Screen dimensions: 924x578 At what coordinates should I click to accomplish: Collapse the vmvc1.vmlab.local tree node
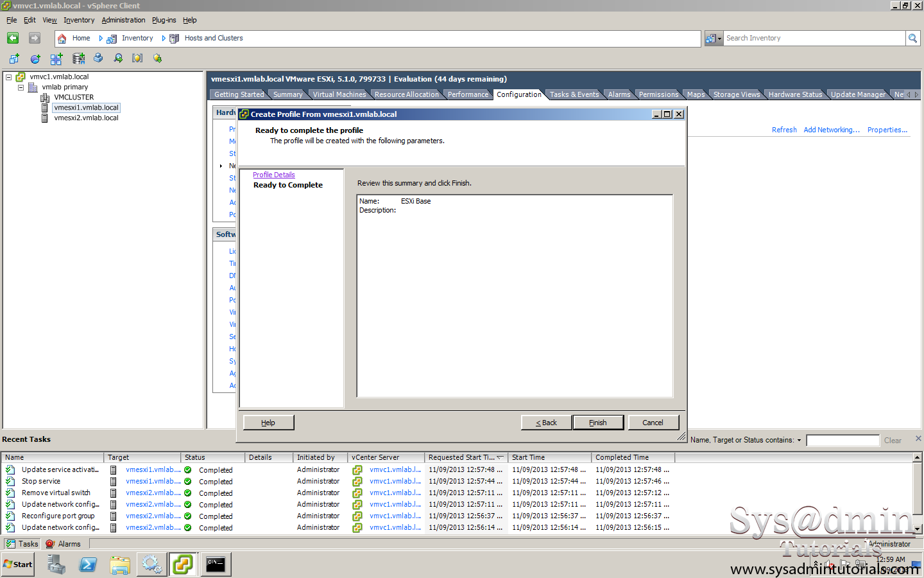[x=9, y=77]
